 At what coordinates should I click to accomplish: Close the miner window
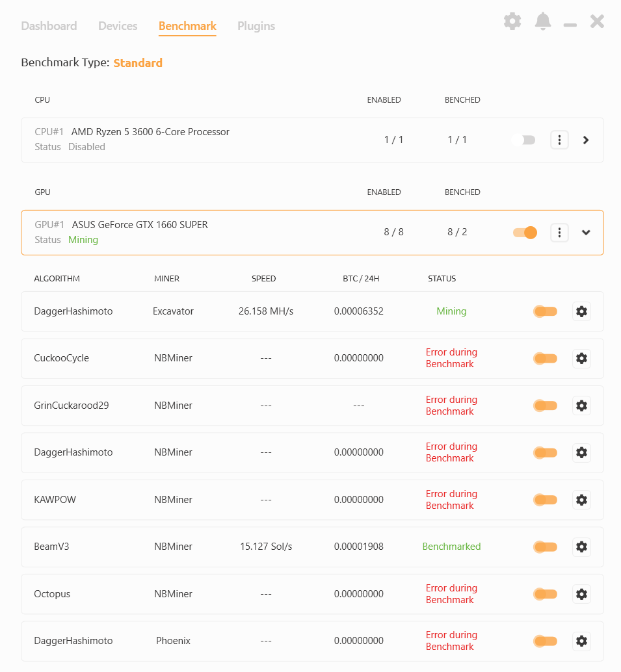[597, 21]
